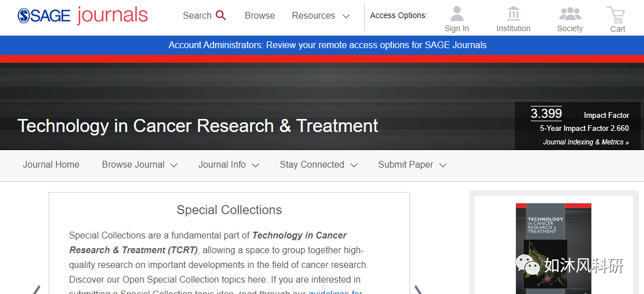The image size is (644, 294).
Task: Click the Sign In person icon
Action: click(457, 14)
